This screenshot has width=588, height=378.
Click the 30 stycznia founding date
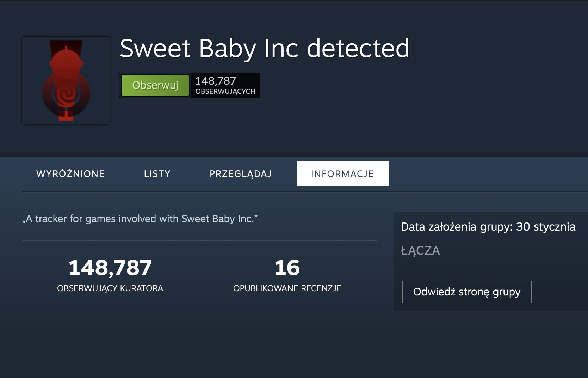coord(546,227)
